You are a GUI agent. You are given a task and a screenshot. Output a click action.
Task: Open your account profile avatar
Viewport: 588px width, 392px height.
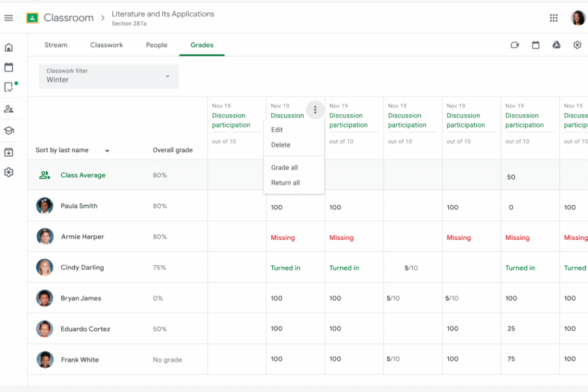click(x=578, y=18)
